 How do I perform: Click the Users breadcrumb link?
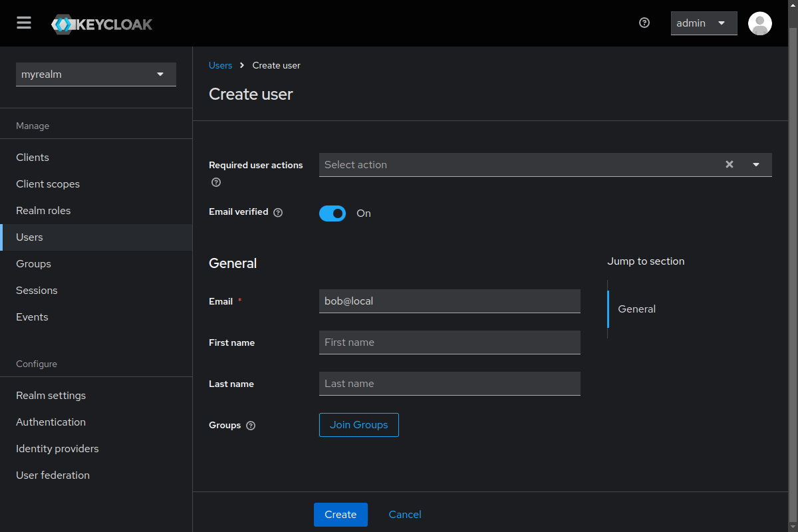coord(220,65)
